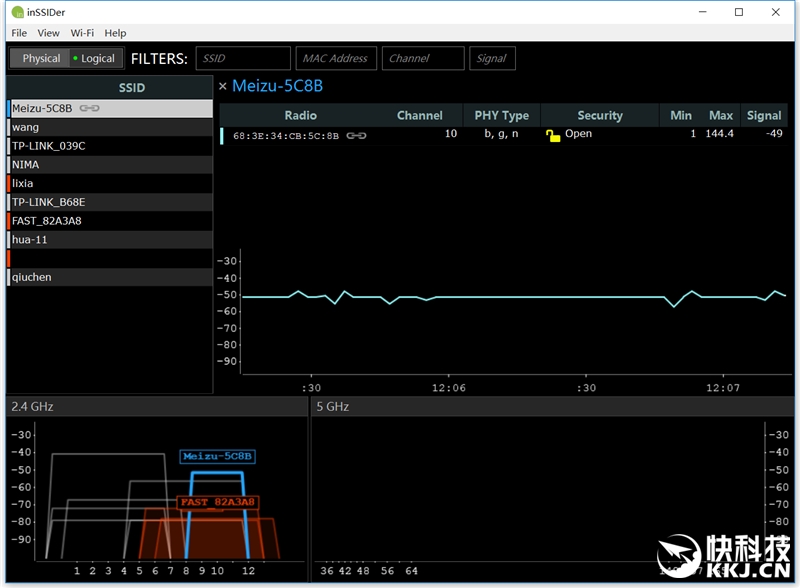The image size is (800, 588).
Task: Sort by the Security column header
Action: [600, 115]
